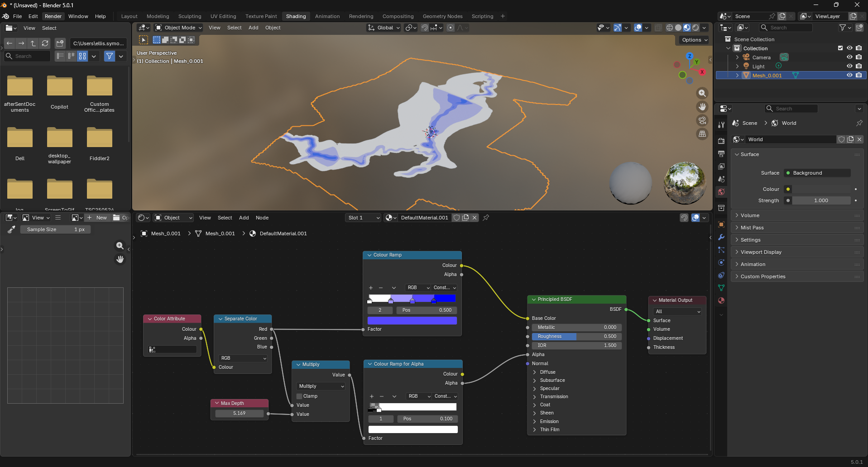Click the refresh icon in file browser
Image resolution: width=868 pixels, height=467 pixels.
pos(45,43)
